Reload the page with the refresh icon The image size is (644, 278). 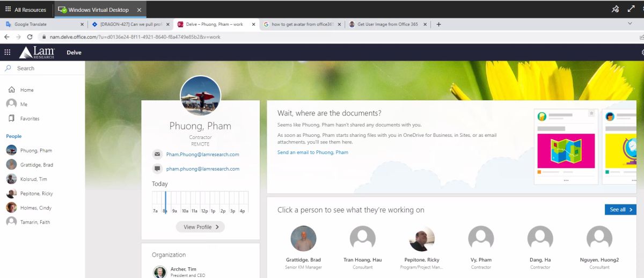click(30, 37)
